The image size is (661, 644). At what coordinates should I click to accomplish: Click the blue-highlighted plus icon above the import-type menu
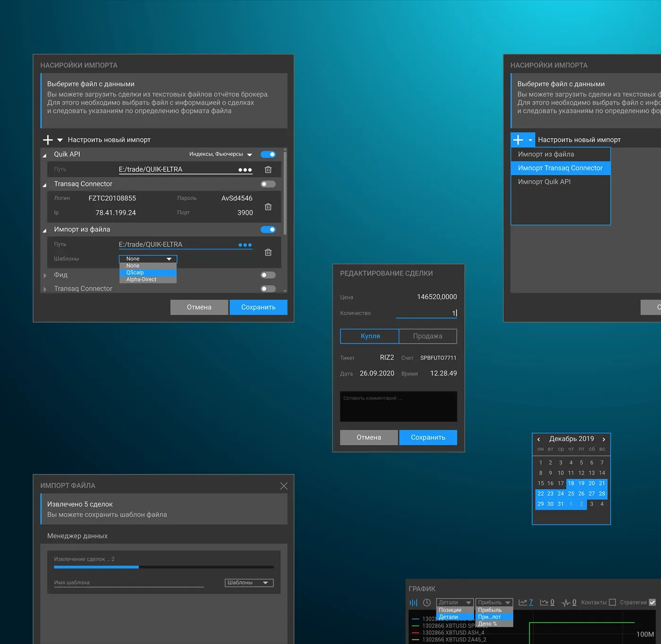click(518, 140)
